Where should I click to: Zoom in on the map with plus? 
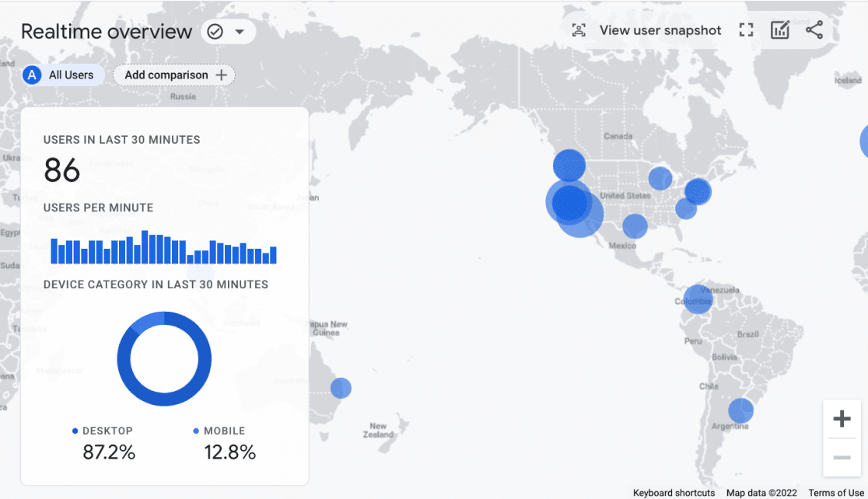(842, 420)
